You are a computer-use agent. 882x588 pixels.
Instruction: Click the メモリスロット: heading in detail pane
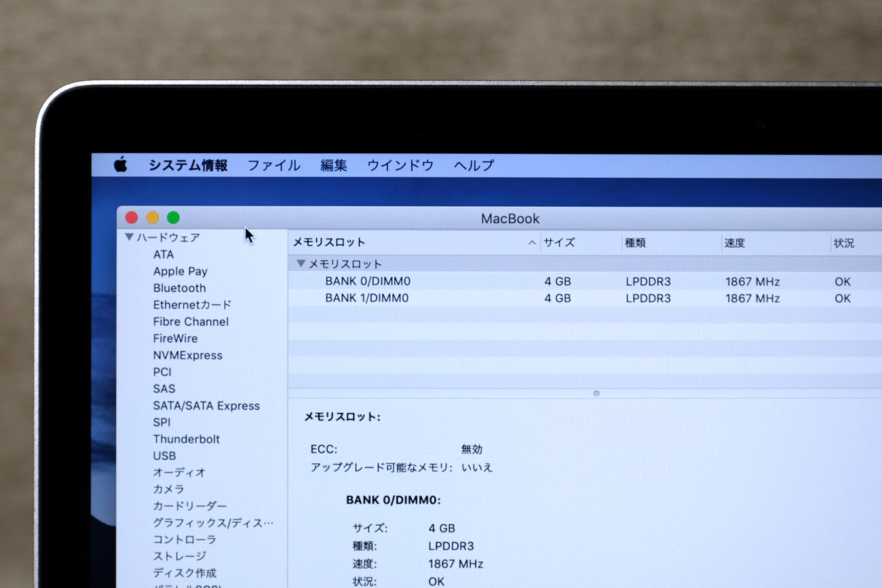tap(342, 417)
